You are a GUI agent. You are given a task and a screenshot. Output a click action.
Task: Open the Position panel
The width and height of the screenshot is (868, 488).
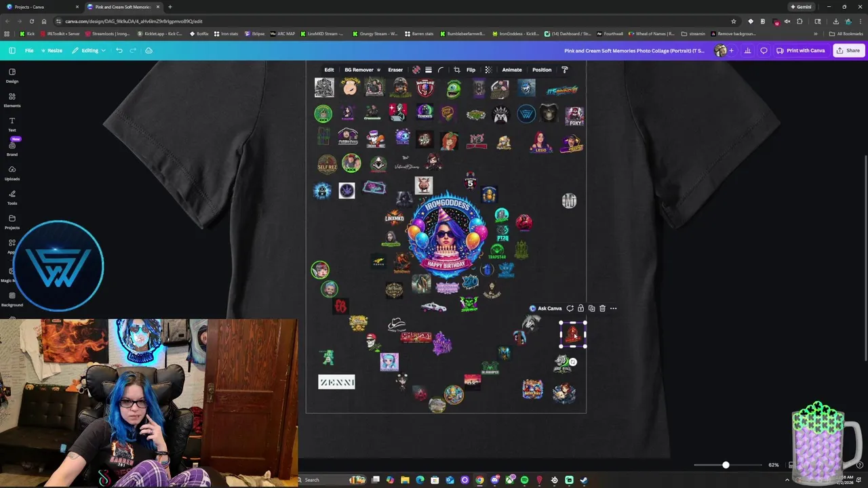tap(542, 70)
